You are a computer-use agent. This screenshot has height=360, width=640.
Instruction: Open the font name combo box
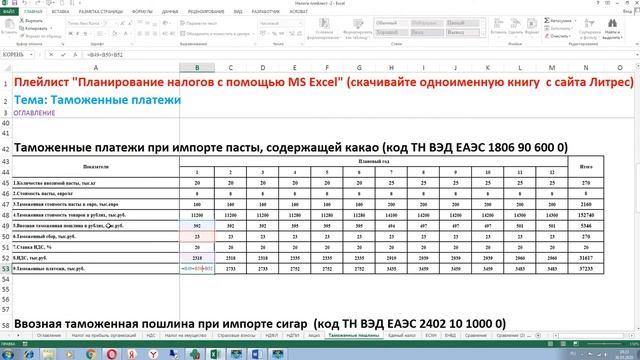pyautogui.click(x=84, y=24)
